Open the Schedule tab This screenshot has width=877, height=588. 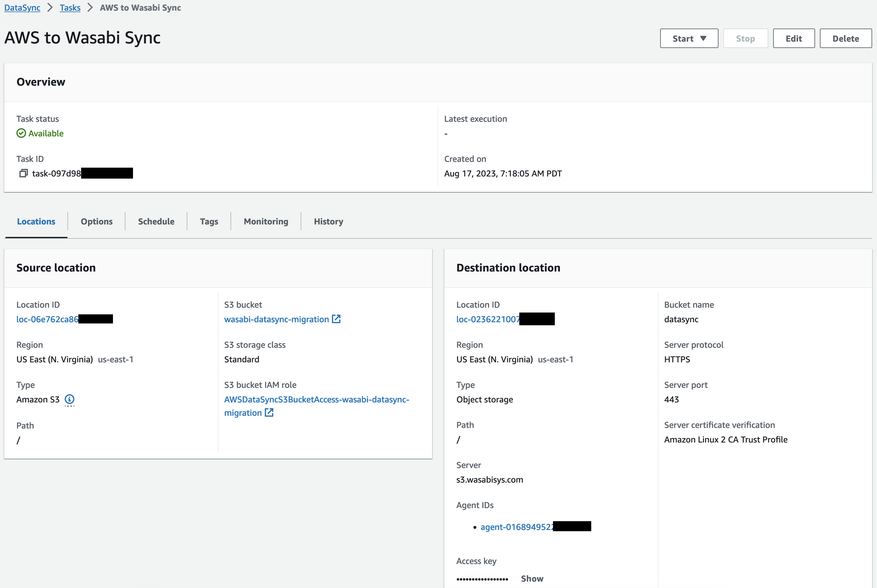point(156,221)
